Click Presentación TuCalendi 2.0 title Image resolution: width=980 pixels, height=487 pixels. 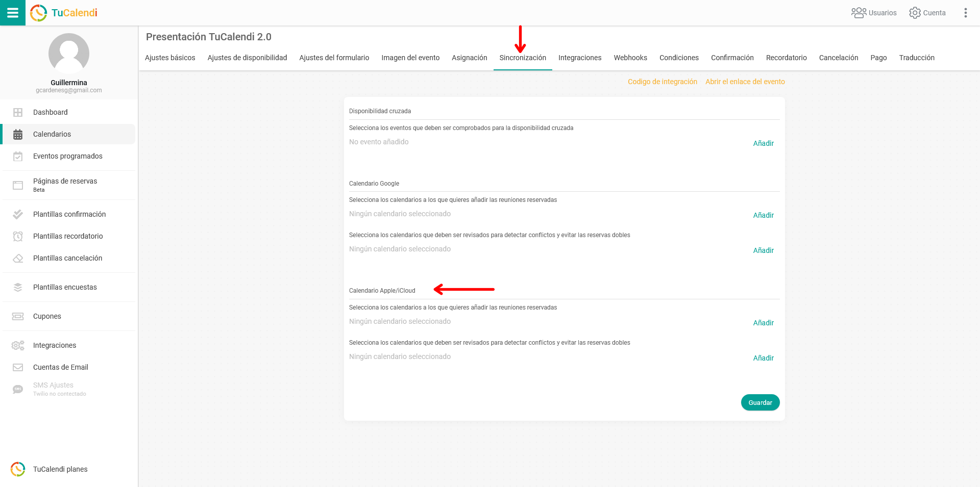(209, 37)
